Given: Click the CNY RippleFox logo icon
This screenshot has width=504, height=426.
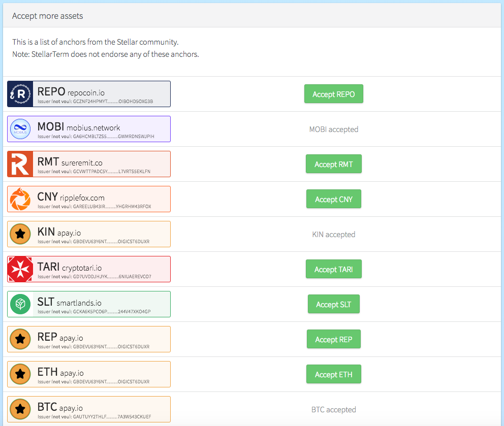Looking at the screenshot, I should coord(20,199).
